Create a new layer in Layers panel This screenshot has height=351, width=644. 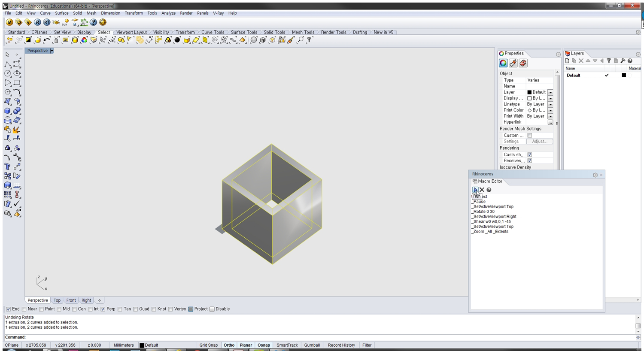567,61
